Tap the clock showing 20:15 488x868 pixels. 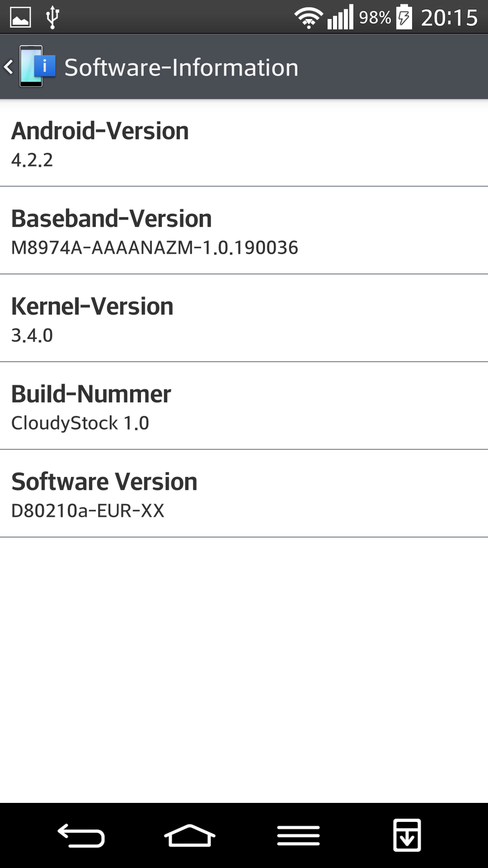tap(449, 18)
